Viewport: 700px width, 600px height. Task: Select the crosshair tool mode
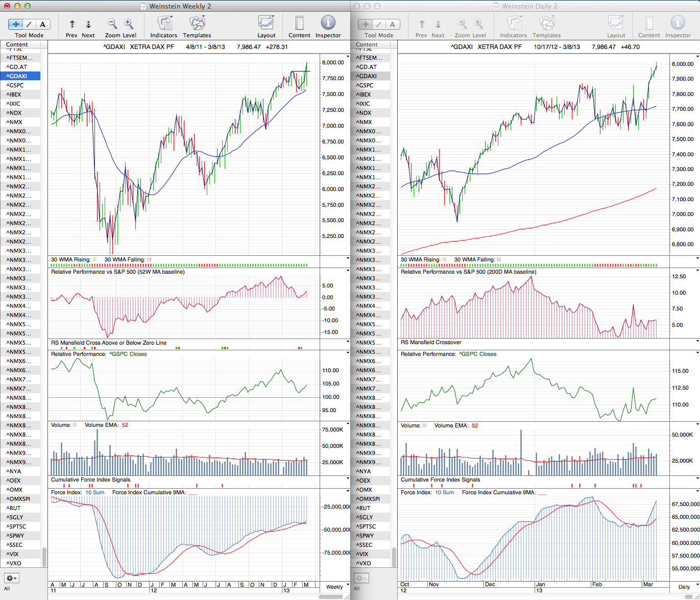click(16, 24)
